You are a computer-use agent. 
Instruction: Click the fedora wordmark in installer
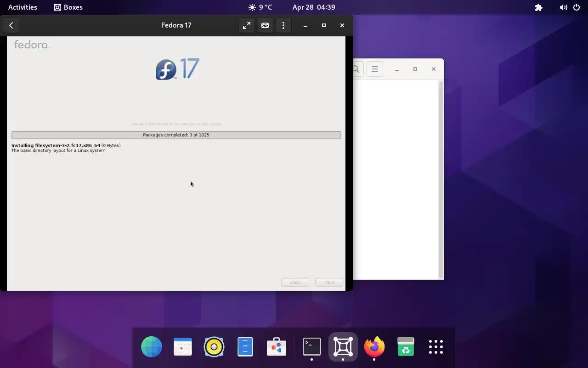tap(32, 45)
